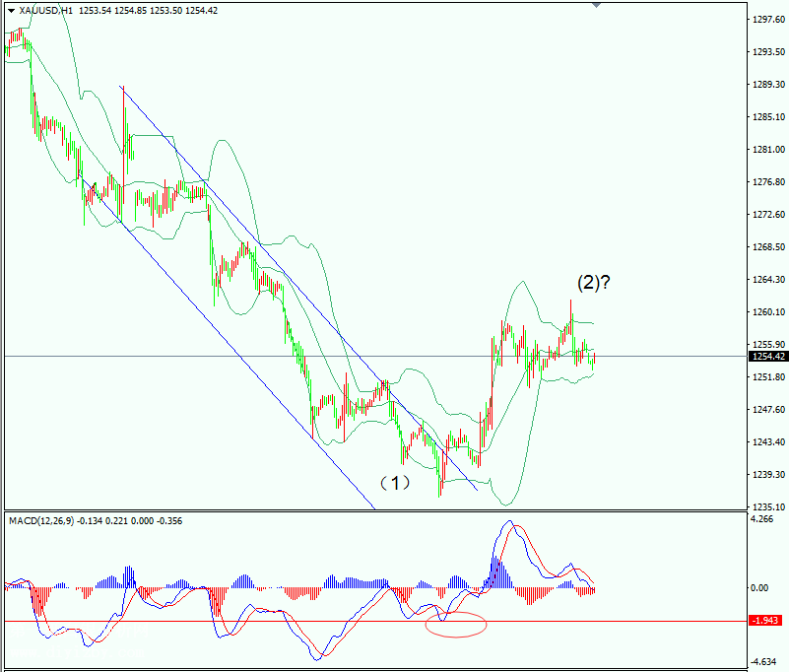Click the 1243.40 price scale label

[x=768, y=442]
